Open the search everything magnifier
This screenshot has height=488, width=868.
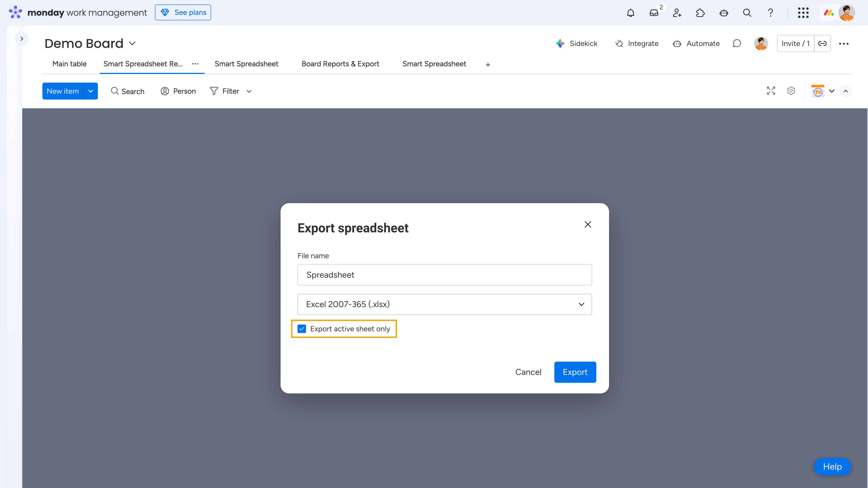tap(747, 13)
